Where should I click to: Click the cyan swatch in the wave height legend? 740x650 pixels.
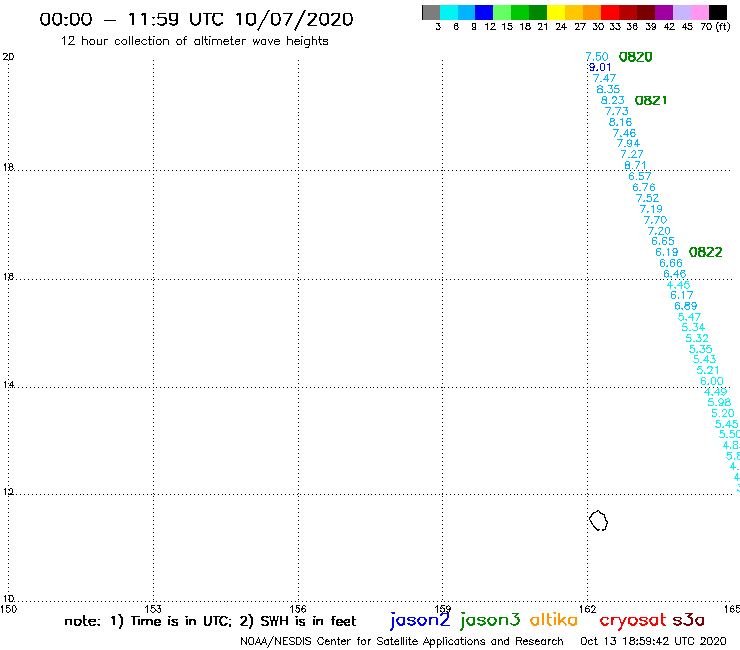[x=449, y=12]
